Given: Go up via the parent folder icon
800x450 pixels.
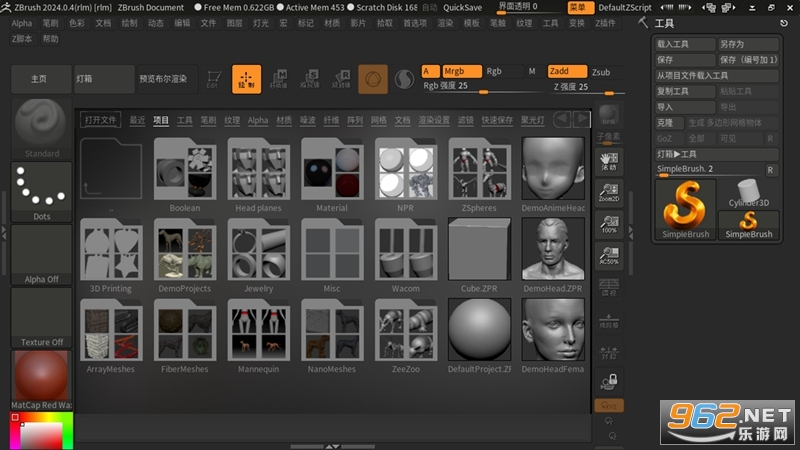Looking at the screenshot, I should tap(111, 168).
